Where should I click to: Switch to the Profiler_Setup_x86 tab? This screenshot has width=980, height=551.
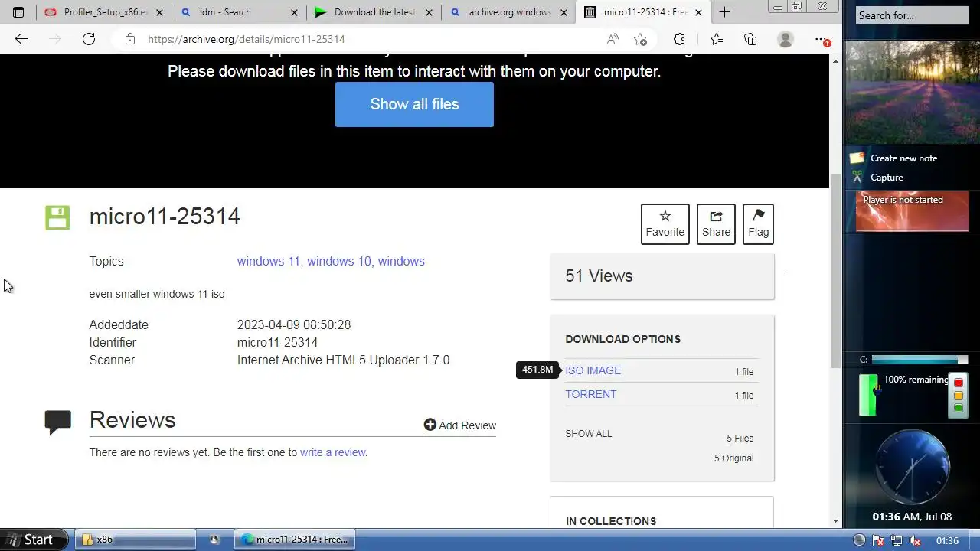(x=105, y=12)
